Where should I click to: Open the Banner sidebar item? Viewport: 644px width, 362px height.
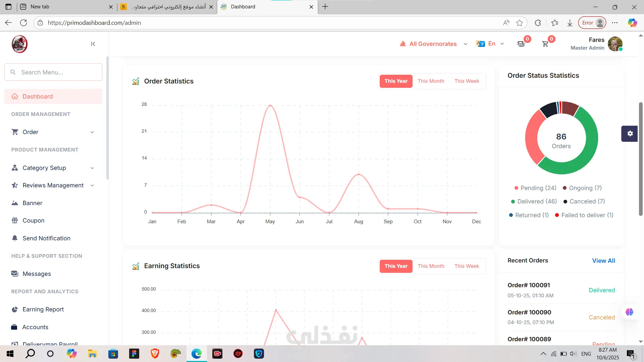[x=32, y=203]
